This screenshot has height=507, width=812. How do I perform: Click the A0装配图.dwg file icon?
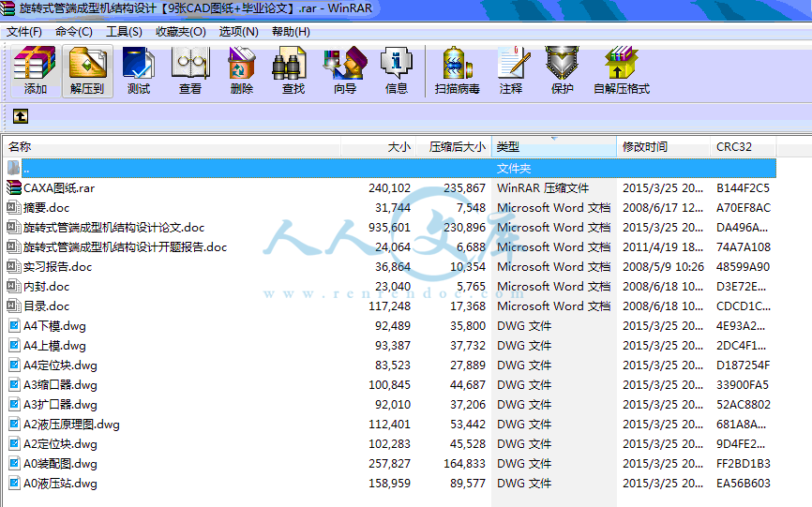pos(14,463)
